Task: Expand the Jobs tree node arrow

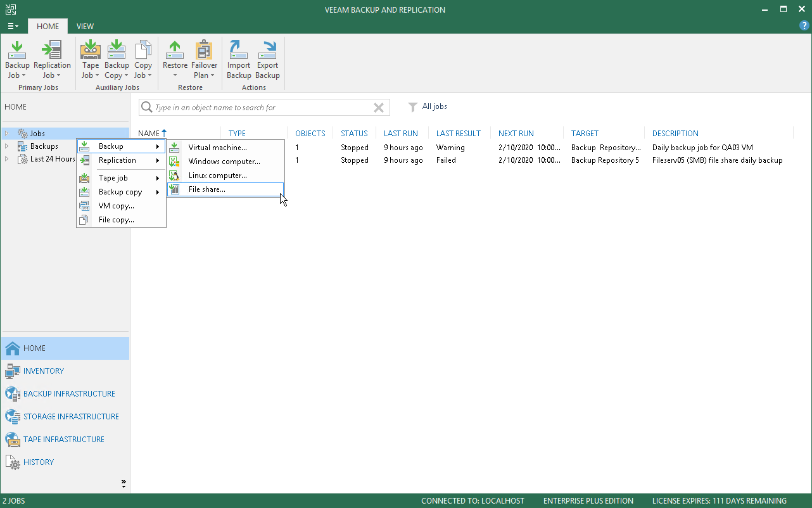Action: tap(7, 134)
